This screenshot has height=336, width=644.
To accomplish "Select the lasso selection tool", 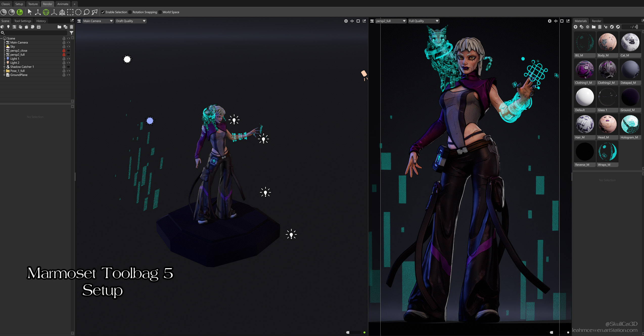I will pyautogui.click(x=86, y=12).
